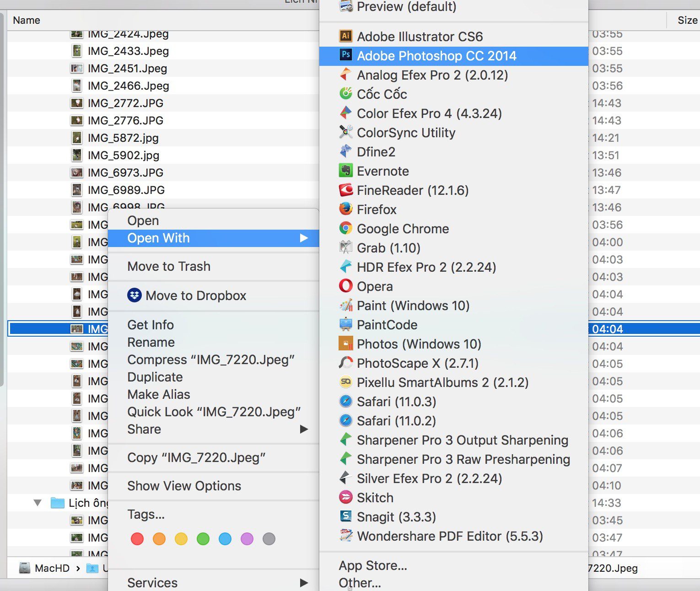This screenshot has height=591, width=700.
Task: Choose App Store... in submenu
Action: pos(453,565)
